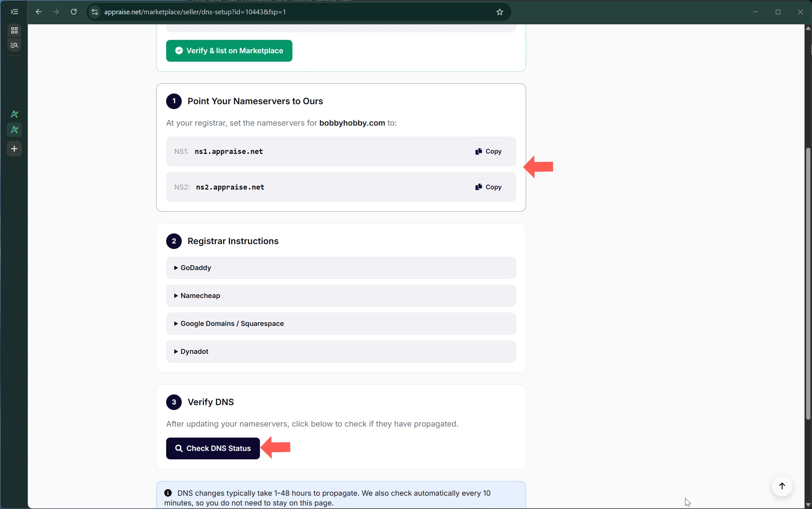Bookmark this page with the star icon
The image size is (812, 509).
coord(500,12)
